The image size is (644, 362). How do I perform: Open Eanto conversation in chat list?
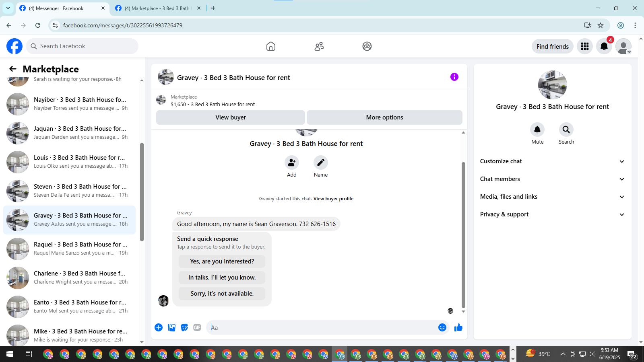[69, 306]
